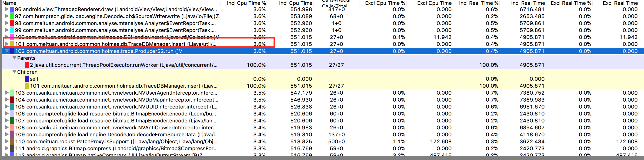Expand row 97 DecodeJob$SourceWriter.write
644x160 pixels.
click(x=7, y=16)
